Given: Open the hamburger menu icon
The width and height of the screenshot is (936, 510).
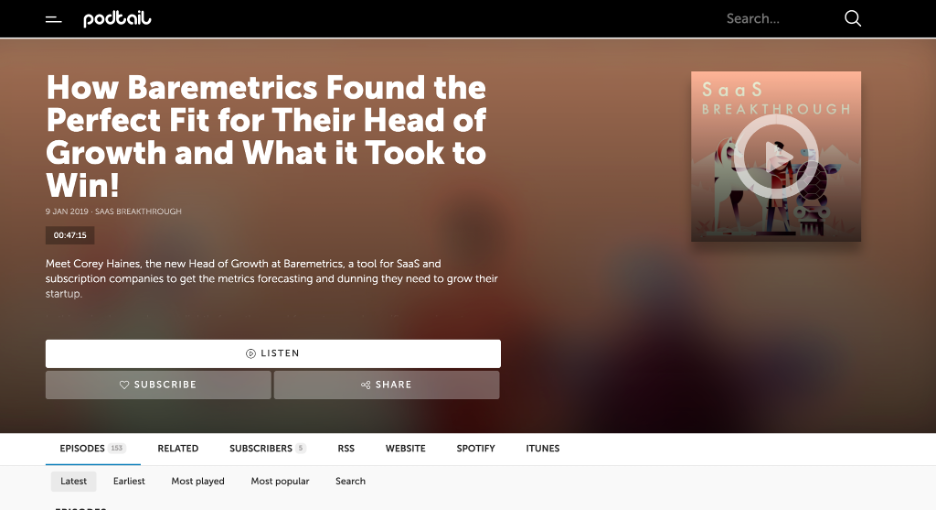Looking at the screenshot, I should [53, 19].
